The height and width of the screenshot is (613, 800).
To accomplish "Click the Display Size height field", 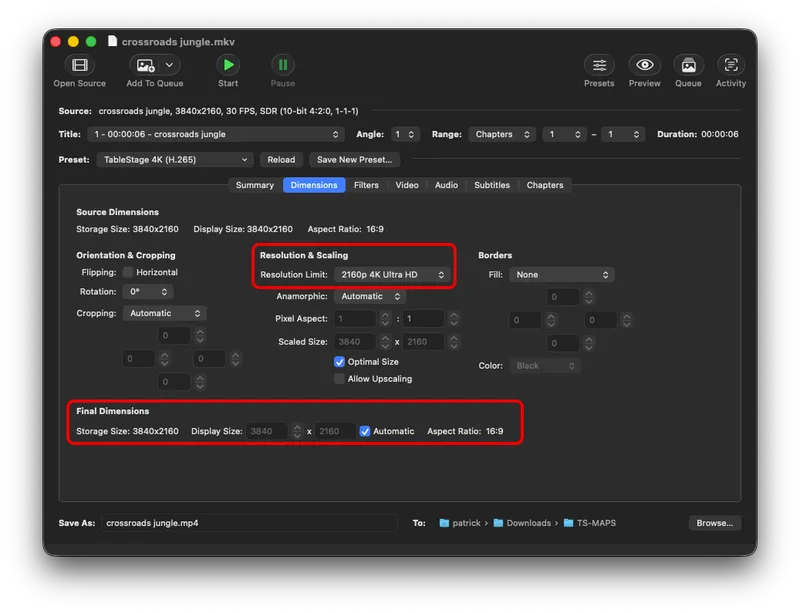I will coord(335,431).
